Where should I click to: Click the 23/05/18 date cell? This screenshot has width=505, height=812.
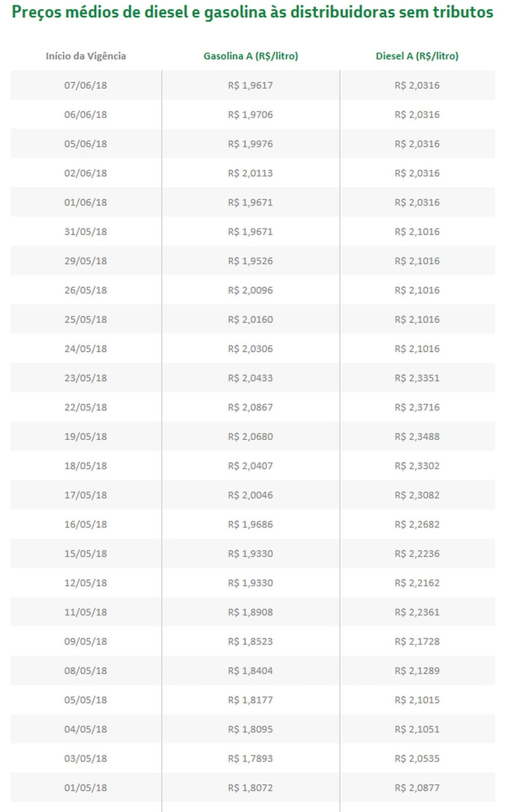(x=85, y=378)
